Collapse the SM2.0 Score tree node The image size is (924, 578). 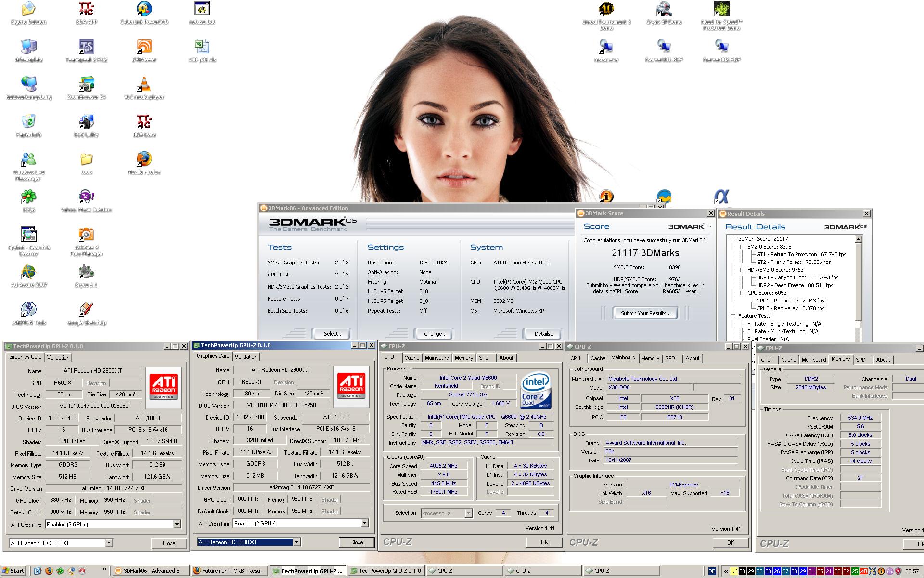point(743,247)
